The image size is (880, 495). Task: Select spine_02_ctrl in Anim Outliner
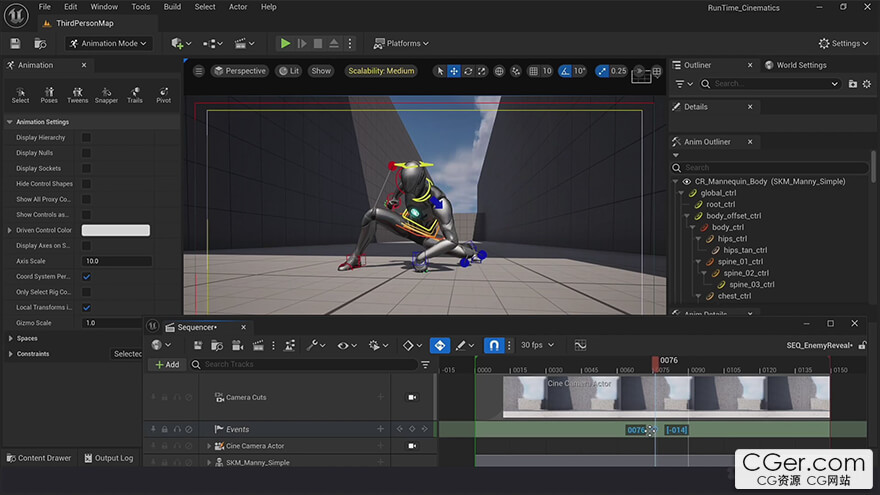click(746, 273)
